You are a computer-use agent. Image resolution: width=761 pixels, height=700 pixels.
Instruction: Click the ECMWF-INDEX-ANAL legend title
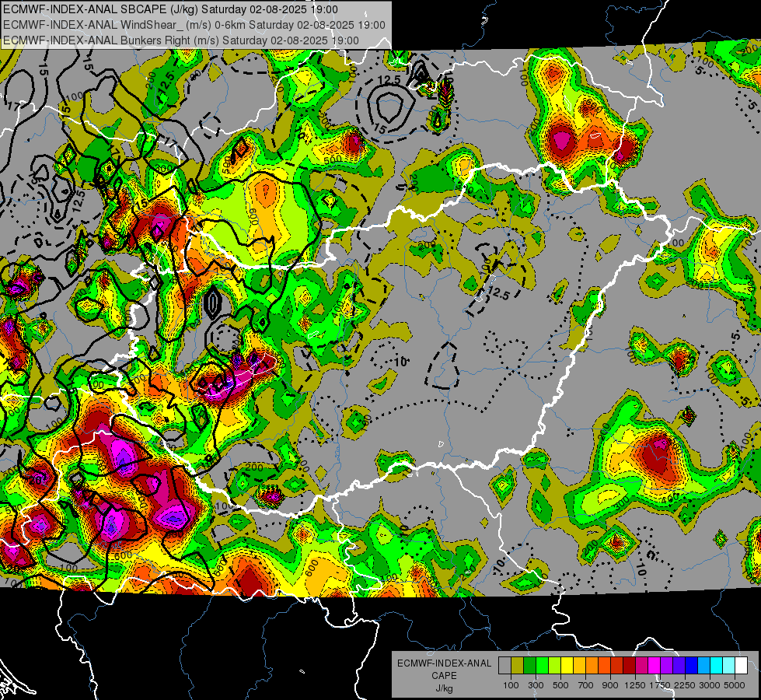(x=444, y=663)
